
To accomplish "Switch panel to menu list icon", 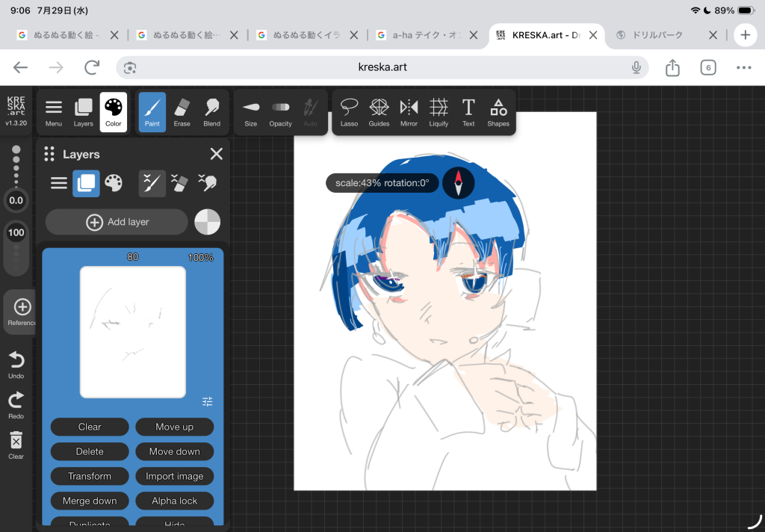I will pos(59,184).
